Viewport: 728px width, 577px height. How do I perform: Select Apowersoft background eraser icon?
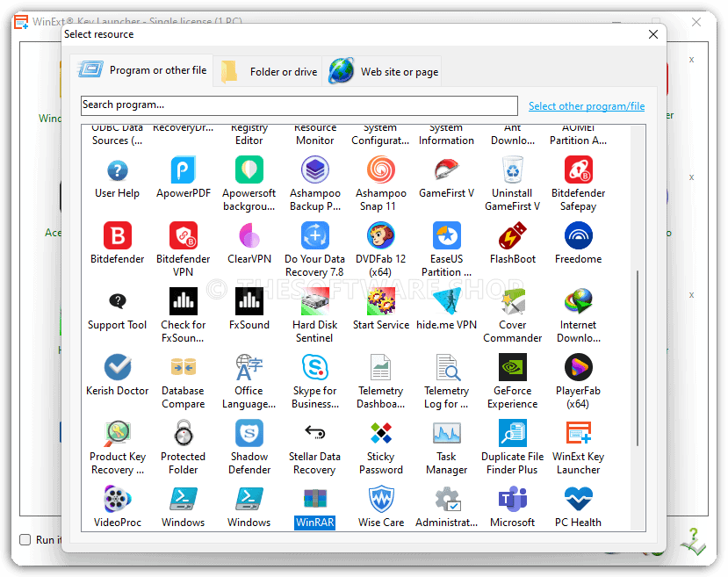249,169
